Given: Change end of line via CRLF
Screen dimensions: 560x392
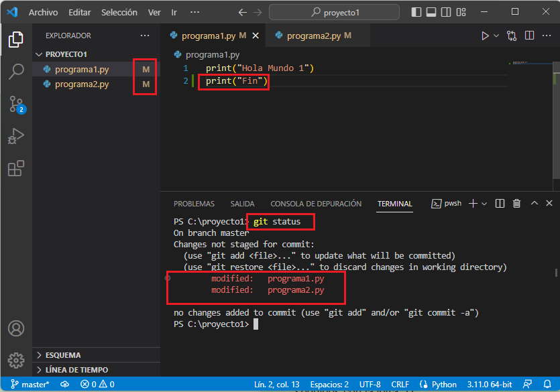Looking at the screenshot, I should point(400,385).
